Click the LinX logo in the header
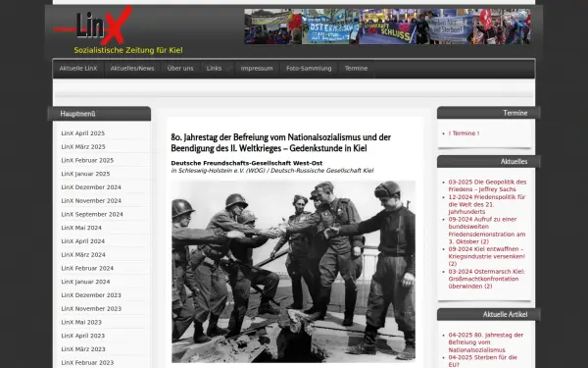588x368 pixels. [93, 26]
